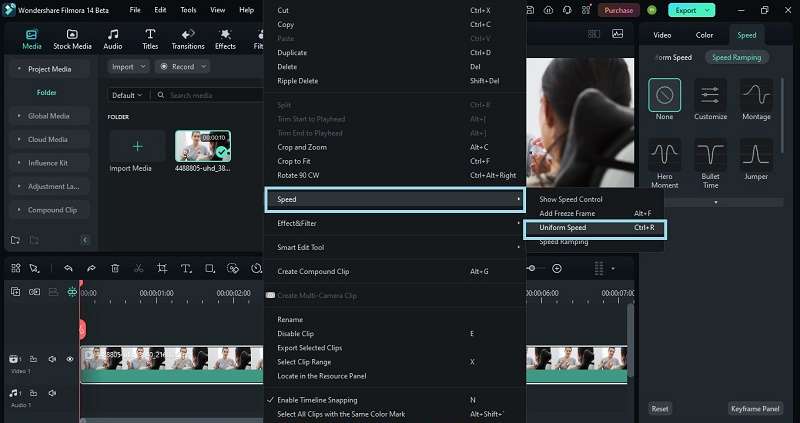Click the new folder icon under media sidebar
Viewport: 800px width, 423px height.
[15, 240]
